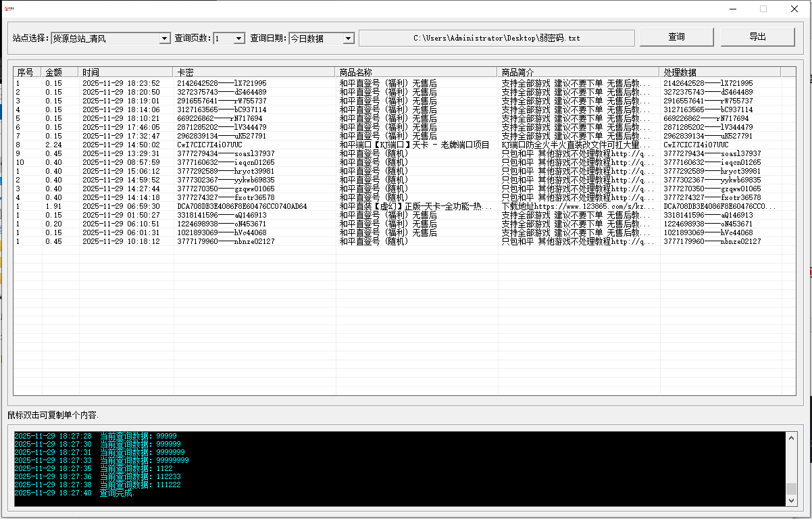Open the 查询日期 date range dropdown

(x=348, y=39)
